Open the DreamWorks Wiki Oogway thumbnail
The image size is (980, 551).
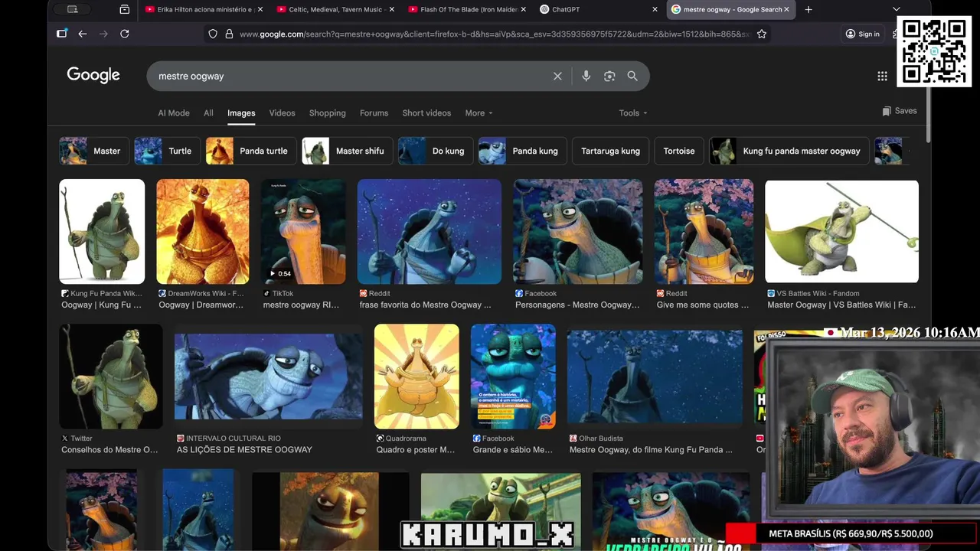pos(203,231)
